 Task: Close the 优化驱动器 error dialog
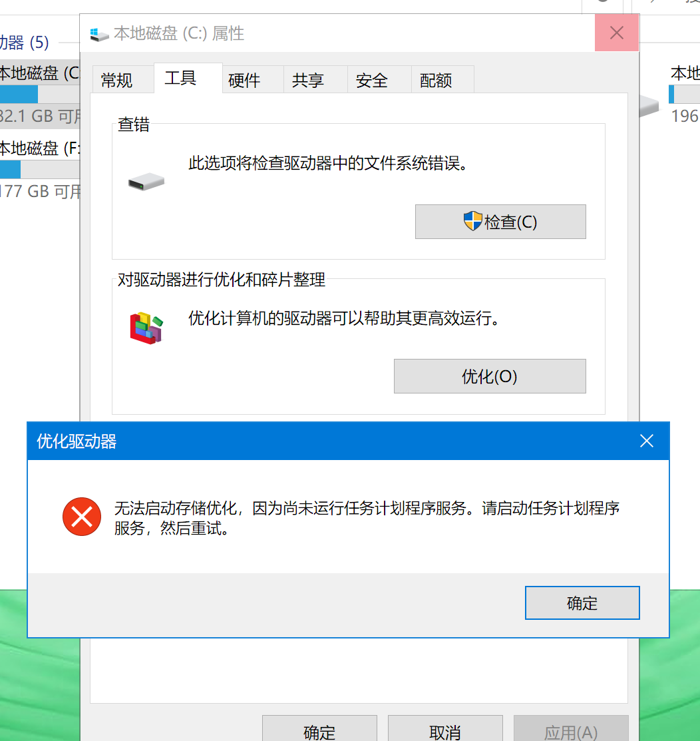[x=647, y=441]
